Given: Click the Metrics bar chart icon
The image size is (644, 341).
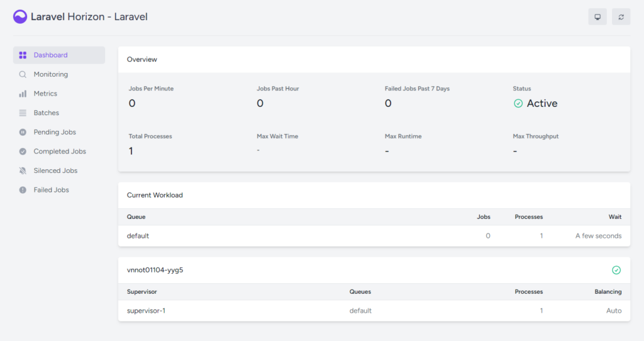Looking at the screenshot, I should coord(23,94).
